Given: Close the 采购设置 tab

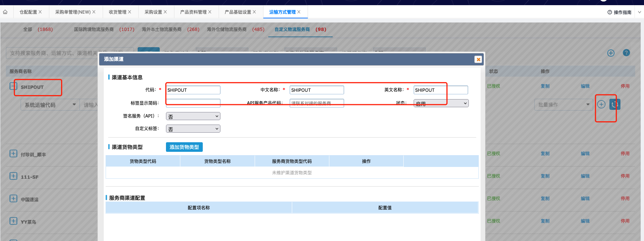Looking at the screenshot, I should coord(165,12).
